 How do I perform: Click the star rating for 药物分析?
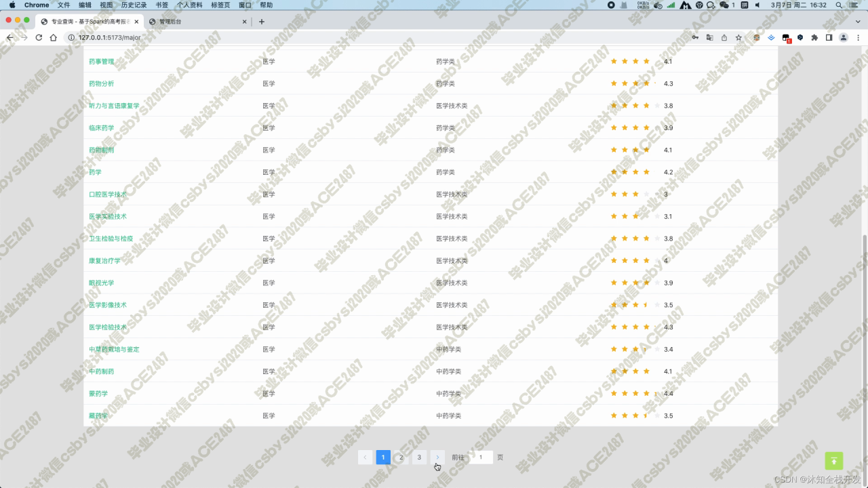635,83
